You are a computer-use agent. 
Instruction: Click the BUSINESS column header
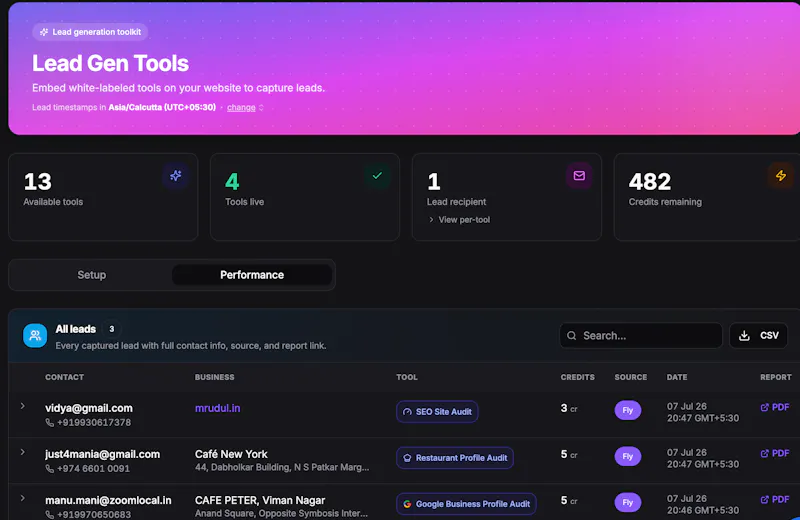coord(214,377)
